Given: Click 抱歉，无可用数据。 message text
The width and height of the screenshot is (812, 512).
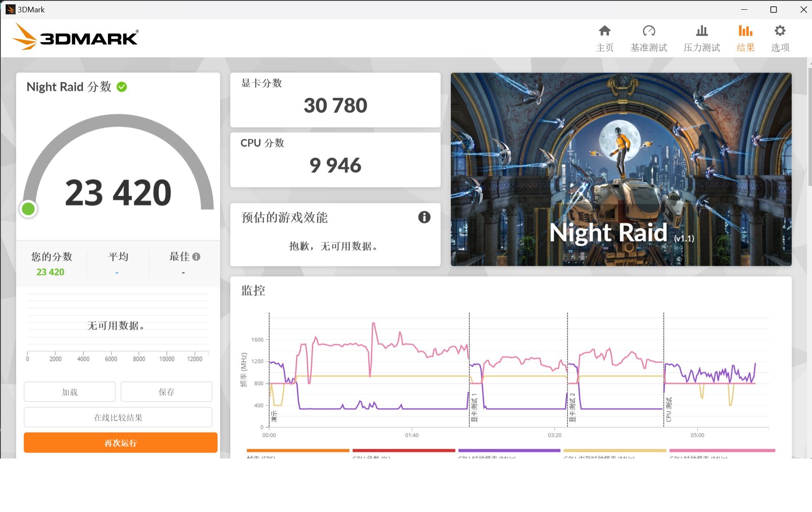Looking at the screenshot, I should coord(334,246).
